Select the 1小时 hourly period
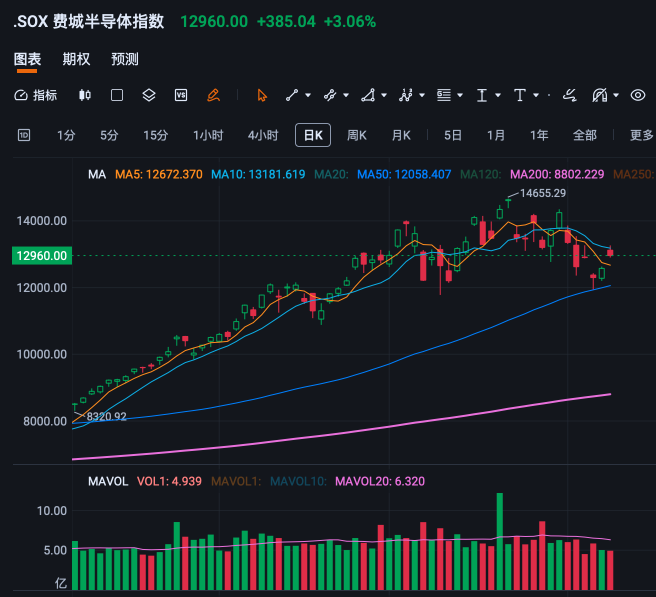Image resolution: width=656 pixels, height=597 pixels. pos(208,135)
